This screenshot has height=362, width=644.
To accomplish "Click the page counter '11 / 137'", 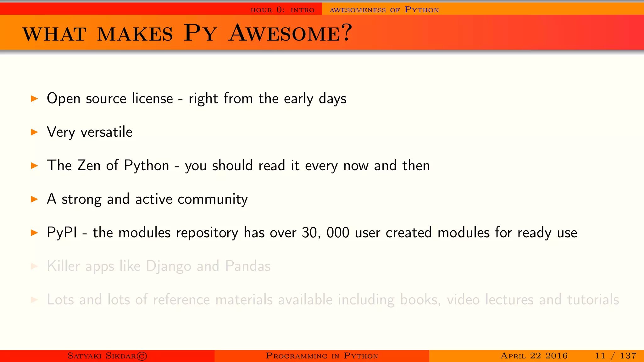I will (616, 356).
